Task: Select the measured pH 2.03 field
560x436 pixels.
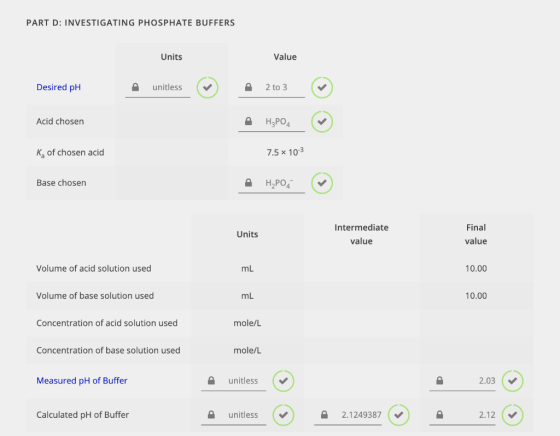Action: coord(462,381)
